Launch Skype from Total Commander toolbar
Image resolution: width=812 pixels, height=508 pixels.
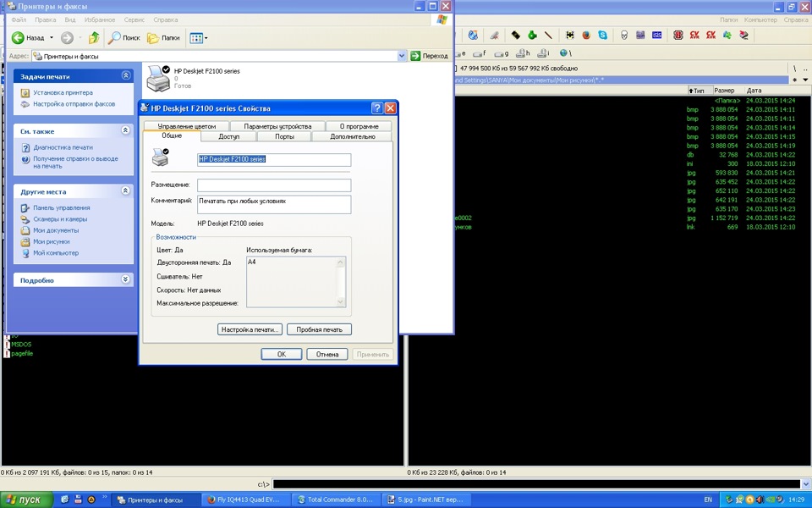[603, 36]
